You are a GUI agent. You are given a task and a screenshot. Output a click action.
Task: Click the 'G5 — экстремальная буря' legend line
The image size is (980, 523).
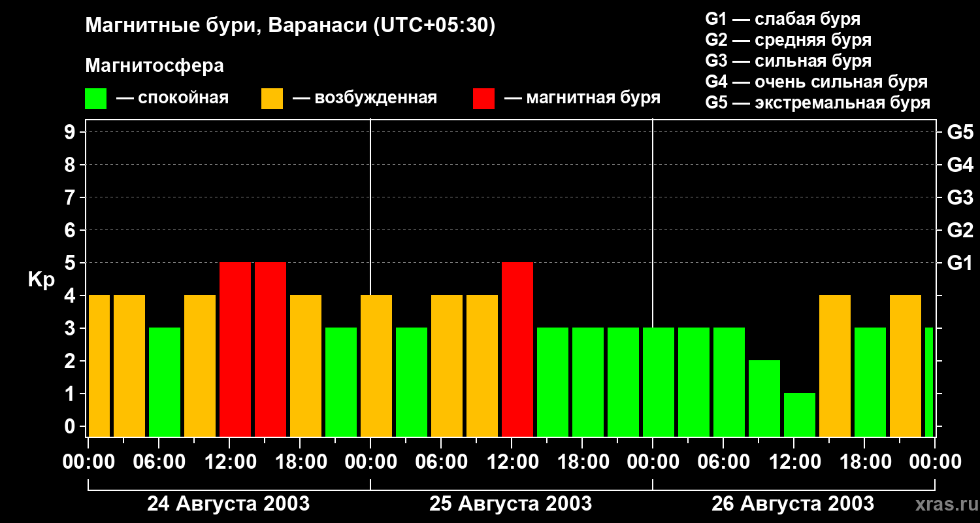(817, 103)
